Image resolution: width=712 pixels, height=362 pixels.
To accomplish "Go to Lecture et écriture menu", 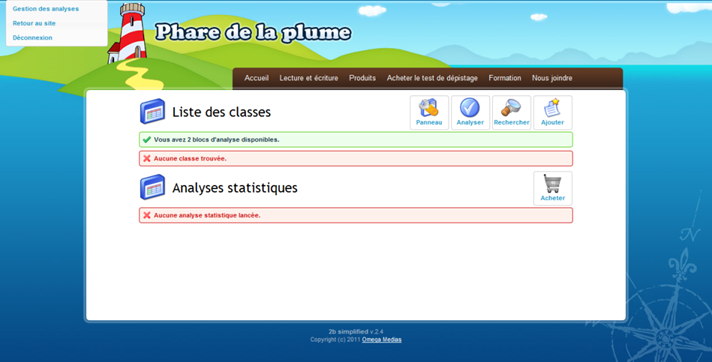I will pos(309,78).
